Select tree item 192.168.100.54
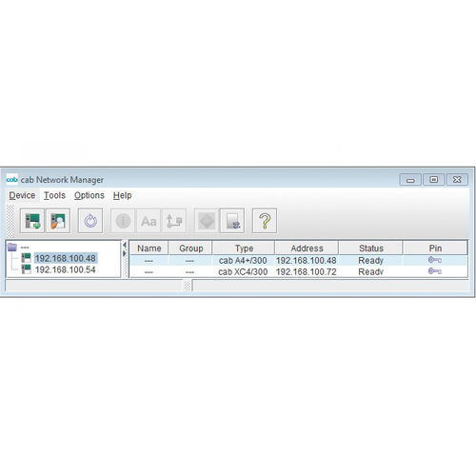Viewport: 476px width, 476px height. [65, 269]
